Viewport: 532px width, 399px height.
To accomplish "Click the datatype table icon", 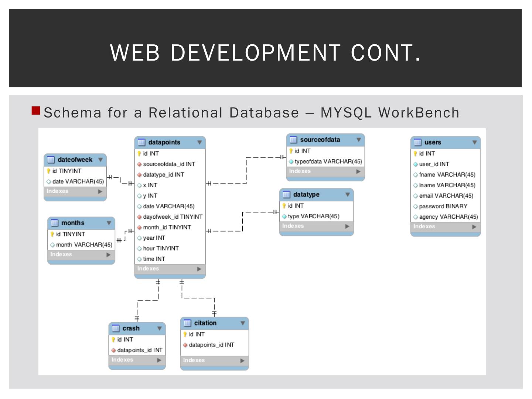I will click(286, 194).
